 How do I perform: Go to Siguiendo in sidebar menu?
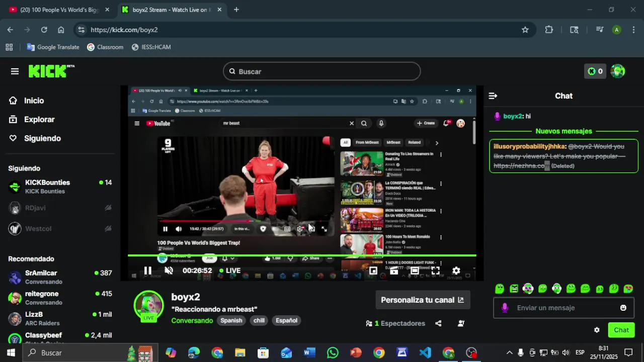click(x=35, y=138)
